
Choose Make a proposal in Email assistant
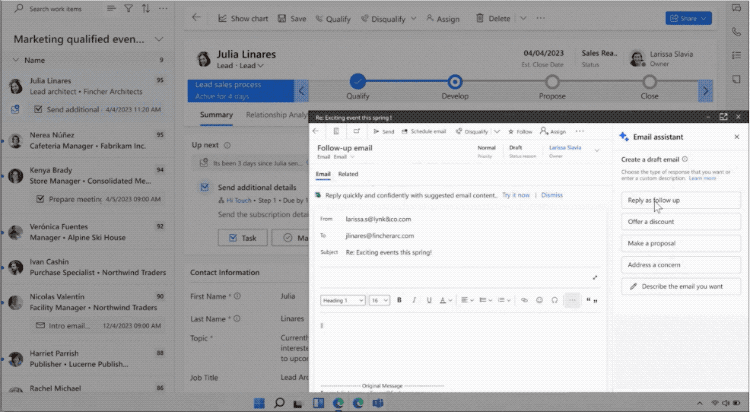click(681, 244)
